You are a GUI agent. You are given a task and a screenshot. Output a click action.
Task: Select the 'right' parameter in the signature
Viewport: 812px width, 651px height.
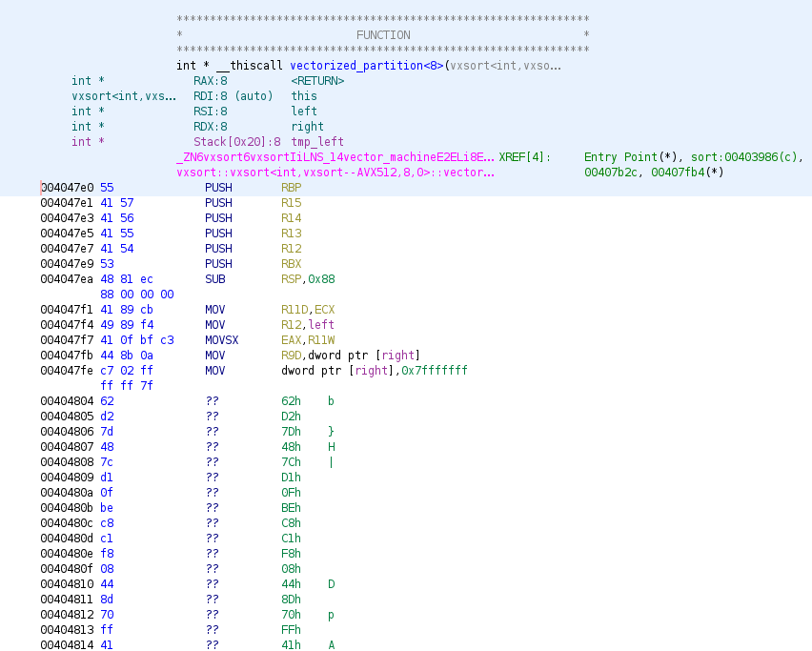pos(307,127)
